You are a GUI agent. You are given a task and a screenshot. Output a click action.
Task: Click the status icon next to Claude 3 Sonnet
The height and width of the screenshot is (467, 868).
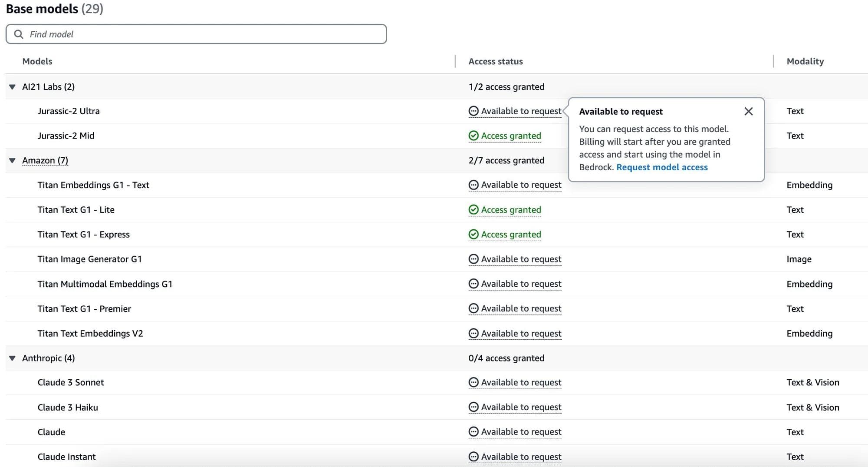click(x=473, y=382)
